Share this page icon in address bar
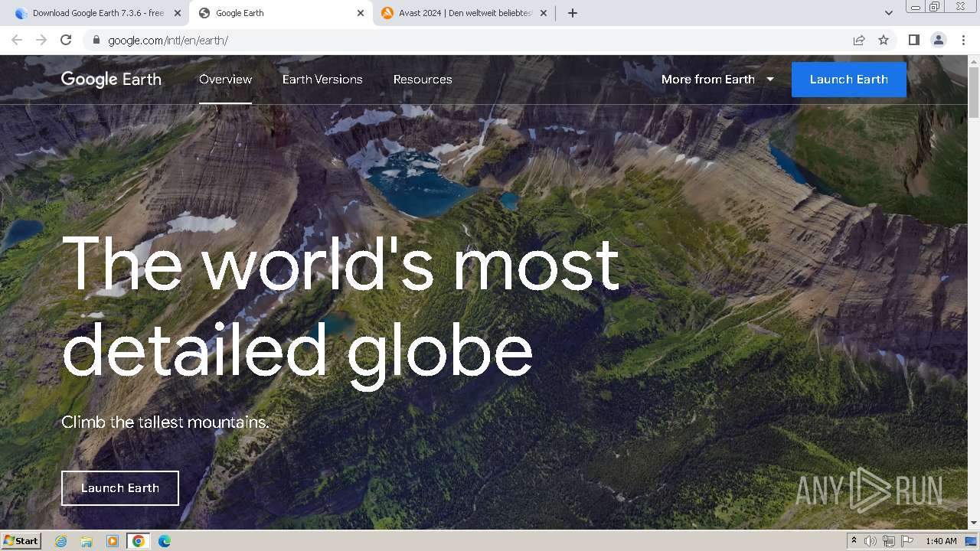980x551 pixels. tap(859, 40)
